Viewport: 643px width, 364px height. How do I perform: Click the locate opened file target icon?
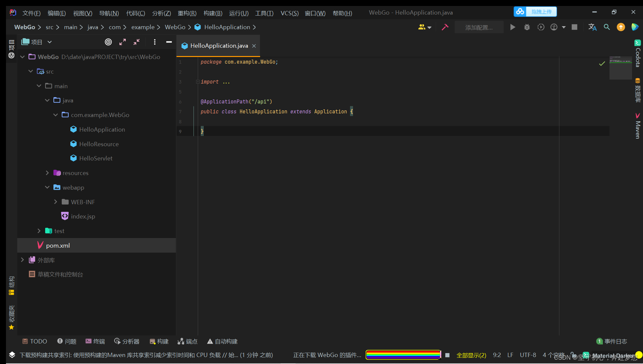(108, 42)
